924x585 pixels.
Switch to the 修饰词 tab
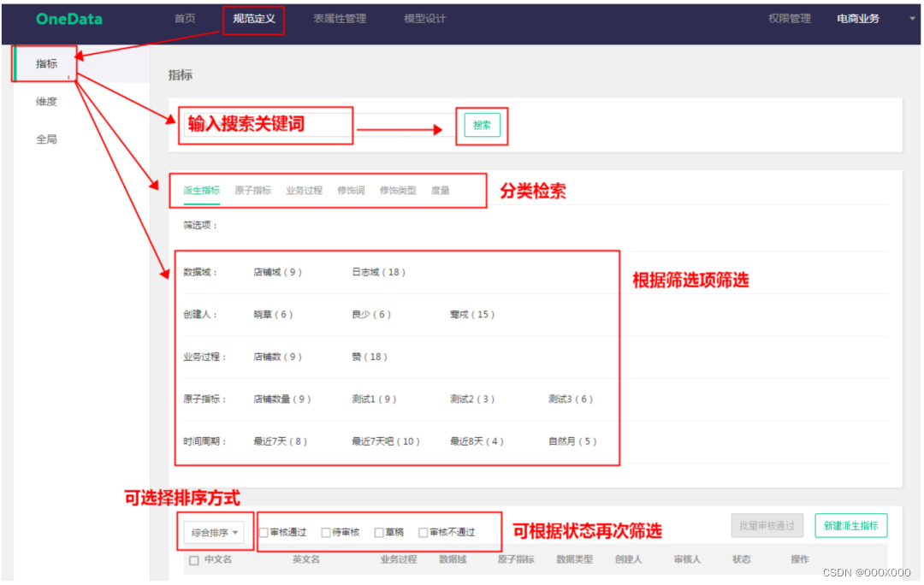[351, 191]
